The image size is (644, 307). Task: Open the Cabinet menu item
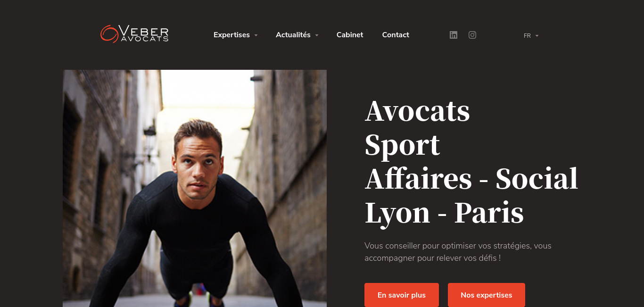click(x=350, y=35)
